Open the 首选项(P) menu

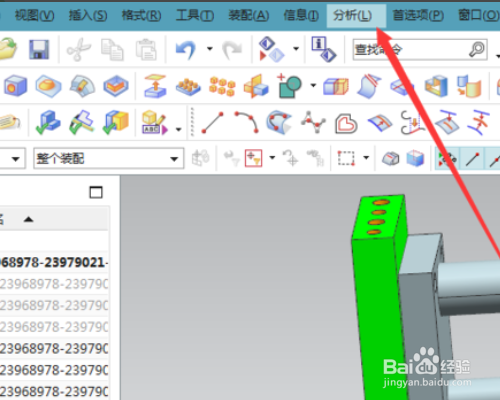coord(418,15)
